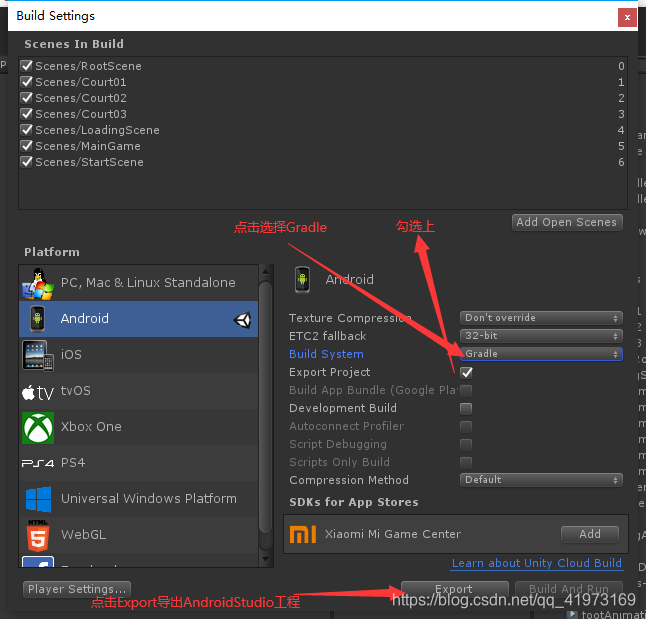This screenshot has width=646, height=619.
Task: Click the Unity logo on Android row
Action: (242, 319)
